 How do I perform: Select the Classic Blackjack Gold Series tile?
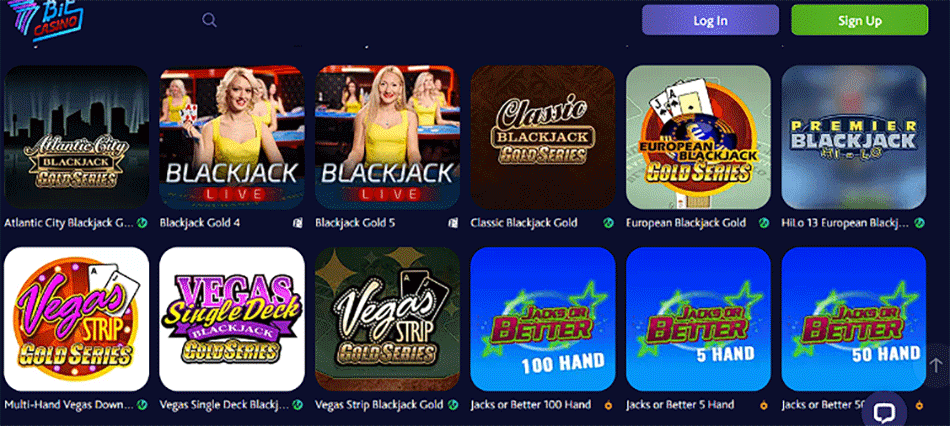(x=543, y=138)
